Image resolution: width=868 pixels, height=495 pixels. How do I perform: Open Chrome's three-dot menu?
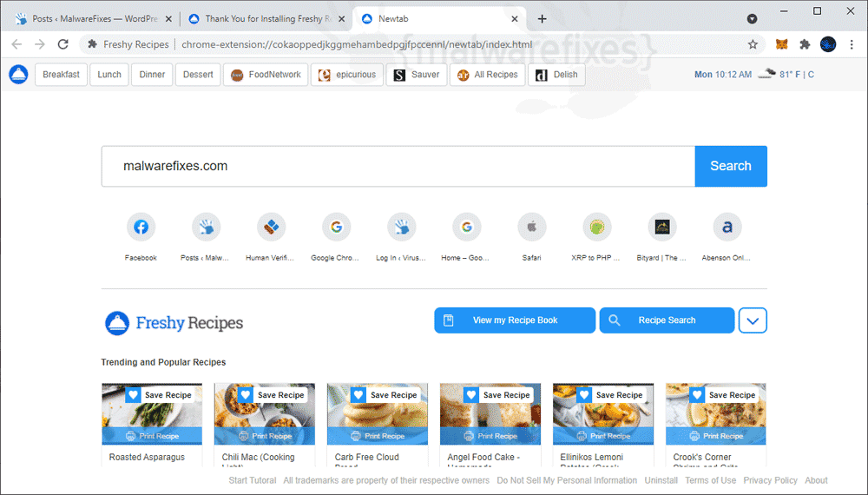coord(852,44)
